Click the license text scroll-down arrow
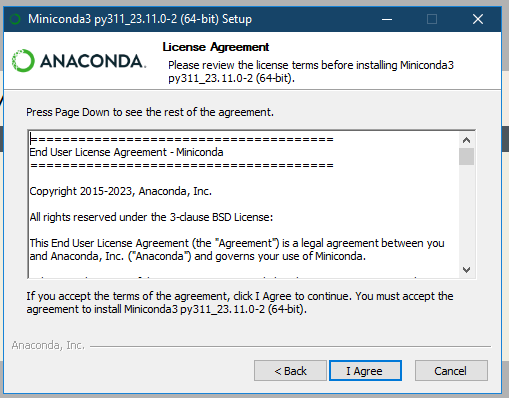Screen dimensions: 509x398 click(466, 269)
